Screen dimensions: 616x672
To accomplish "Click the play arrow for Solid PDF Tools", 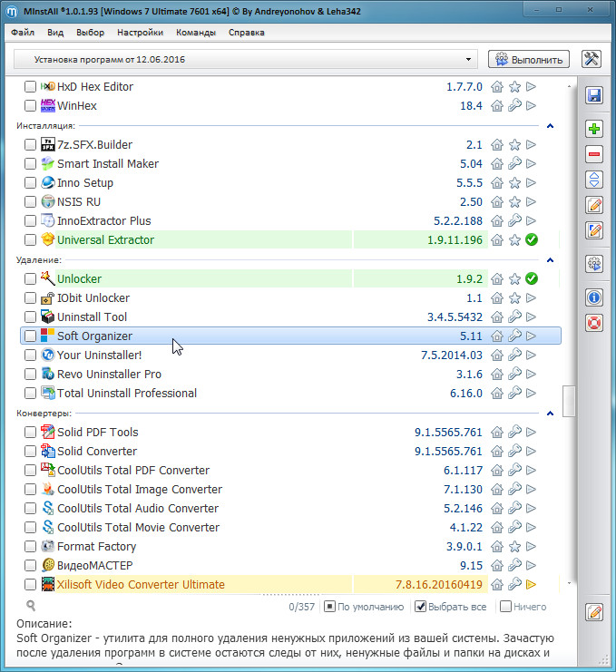I will click(x=531, y=432).
